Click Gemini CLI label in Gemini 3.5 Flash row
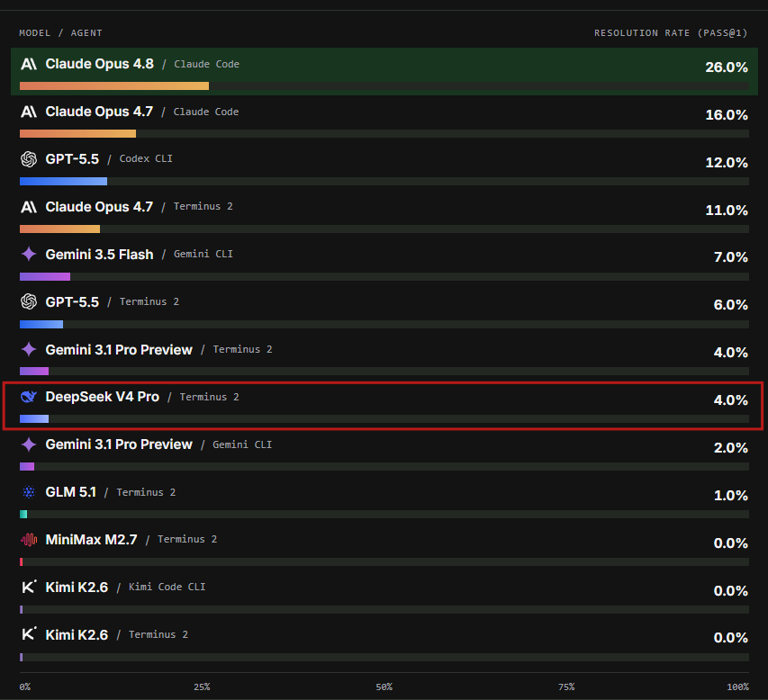Image resolution: width=768 pixels, height=700 pixels. pos(203,254)
